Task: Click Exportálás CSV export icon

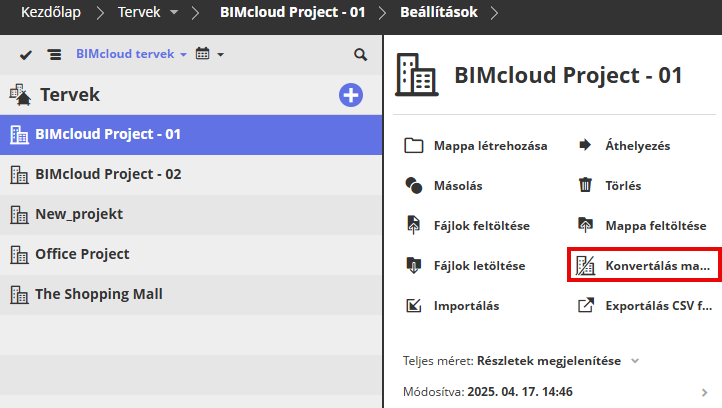Action: click(x=586, y=305)
